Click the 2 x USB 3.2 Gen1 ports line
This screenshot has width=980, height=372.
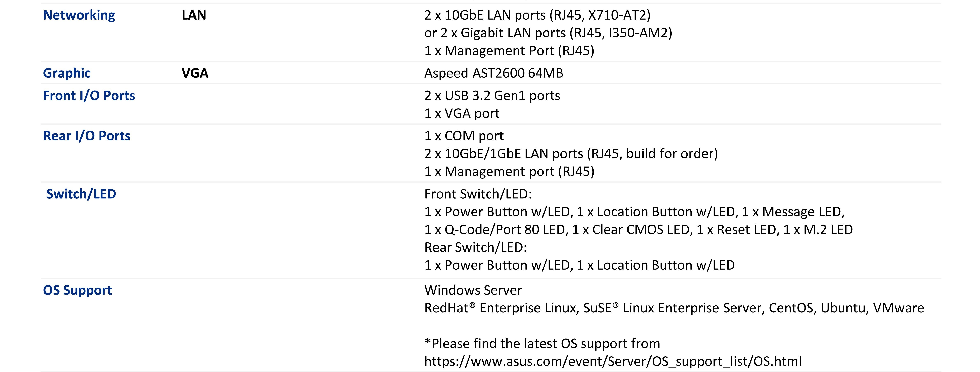coord(492,96)
